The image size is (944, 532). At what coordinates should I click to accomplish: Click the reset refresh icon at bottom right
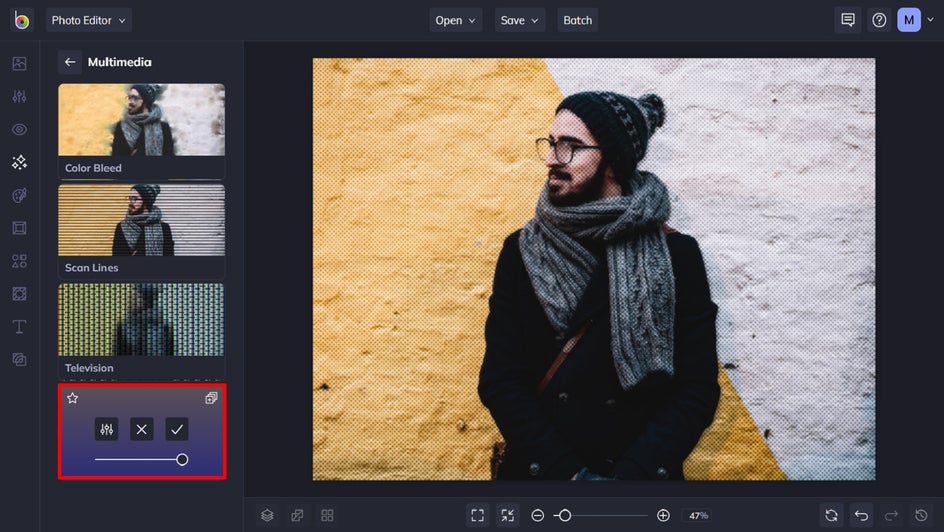point(831,515)
